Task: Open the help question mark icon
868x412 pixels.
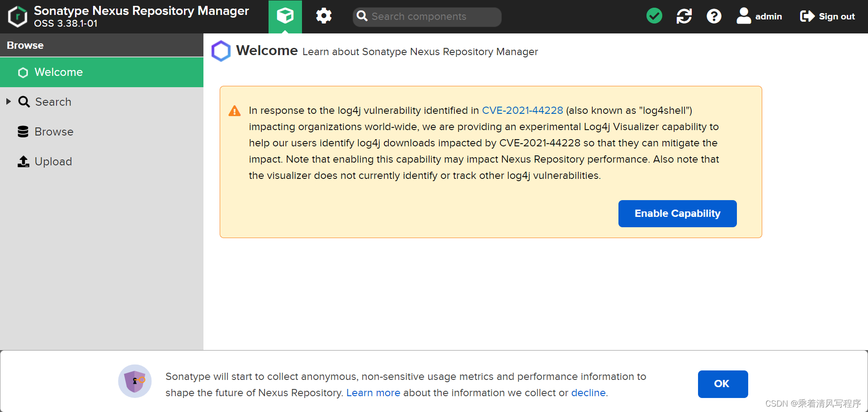Action: pyautogui.click(x=714, y=16)
